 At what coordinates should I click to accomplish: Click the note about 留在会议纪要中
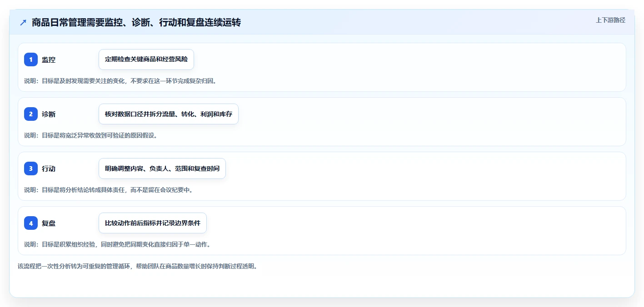(108, 190)
